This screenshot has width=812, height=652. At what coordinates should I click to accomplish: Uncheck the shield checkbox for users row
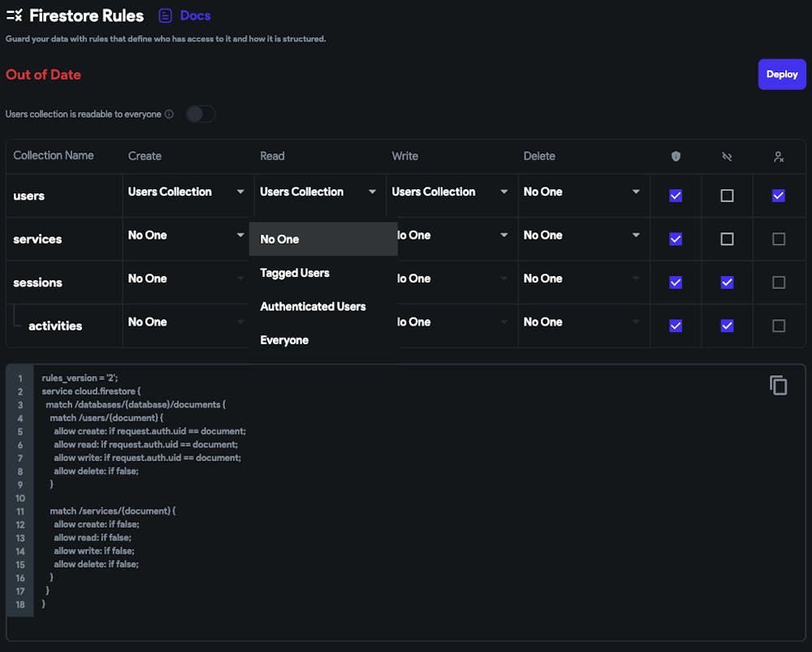coord(676,196)
